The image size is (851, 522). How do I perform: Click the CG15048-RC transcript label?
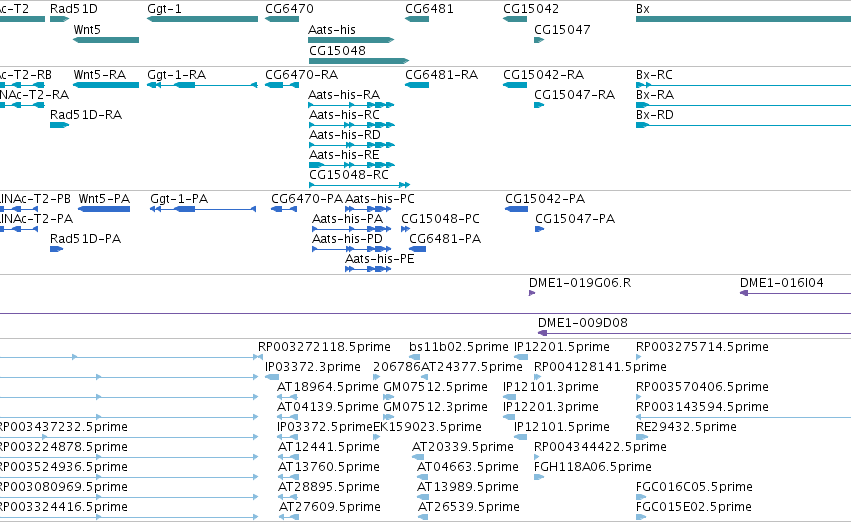[x=349, y=175]
